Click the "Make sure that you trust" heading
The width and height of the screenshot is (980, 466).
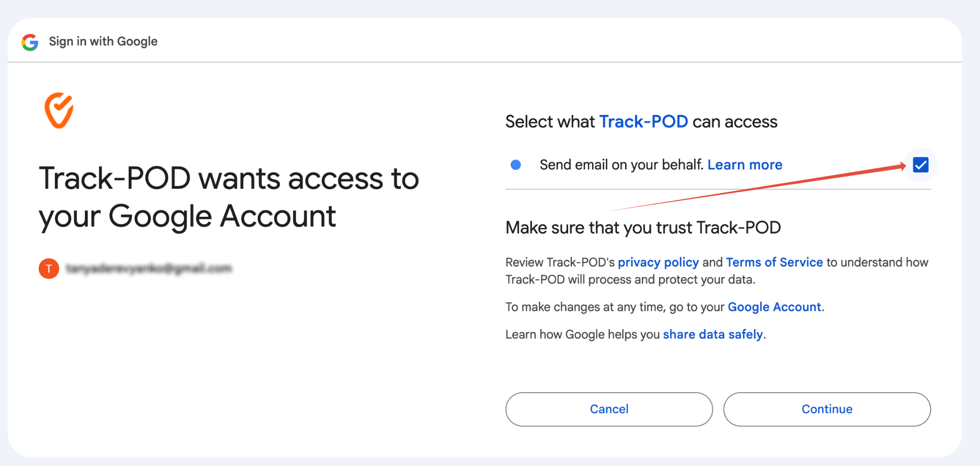[x=643, y=228]
